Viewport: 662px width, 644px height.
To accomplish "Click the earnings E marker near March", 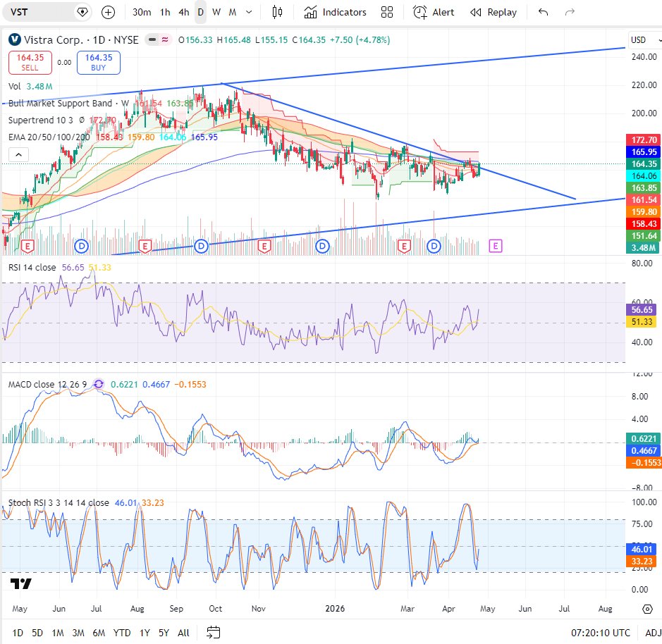I will point(404,246).
